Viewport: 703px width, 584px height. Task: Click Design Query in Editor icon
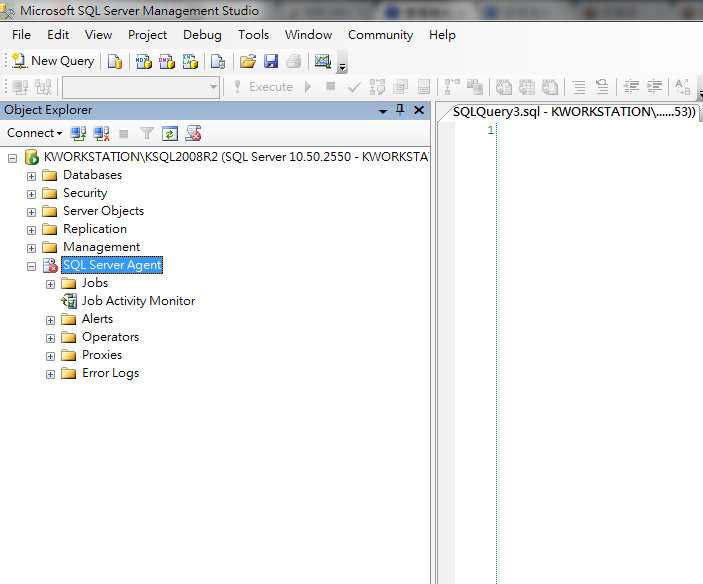tap(400, 87)
